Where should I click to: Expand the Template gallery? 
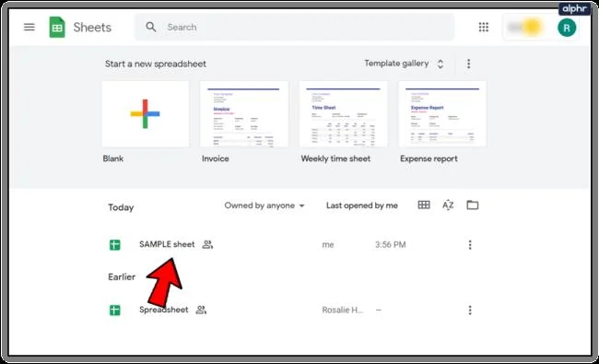405,64
